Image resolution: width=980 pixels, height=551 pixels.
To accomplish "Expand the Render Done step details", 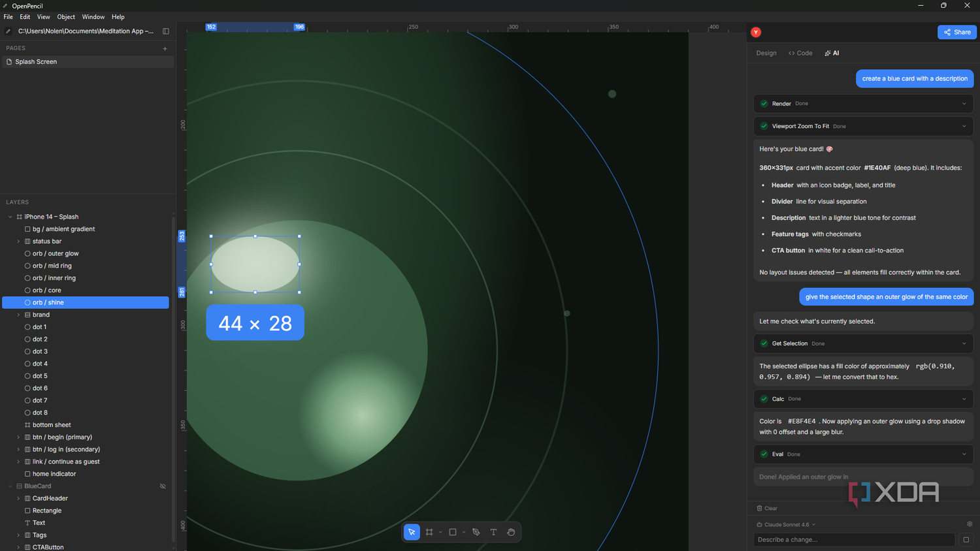I will [964, 104].
